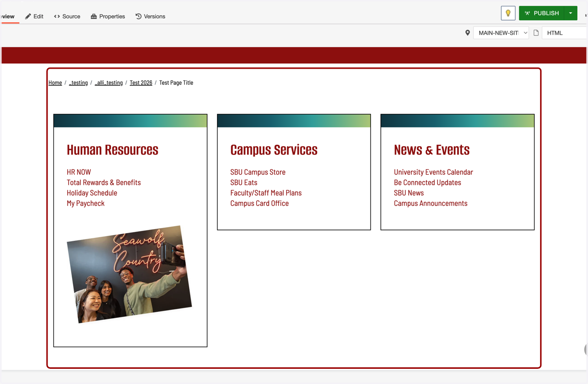
Task: Click the Human Resources heading
Action: (x=113, y=150)
